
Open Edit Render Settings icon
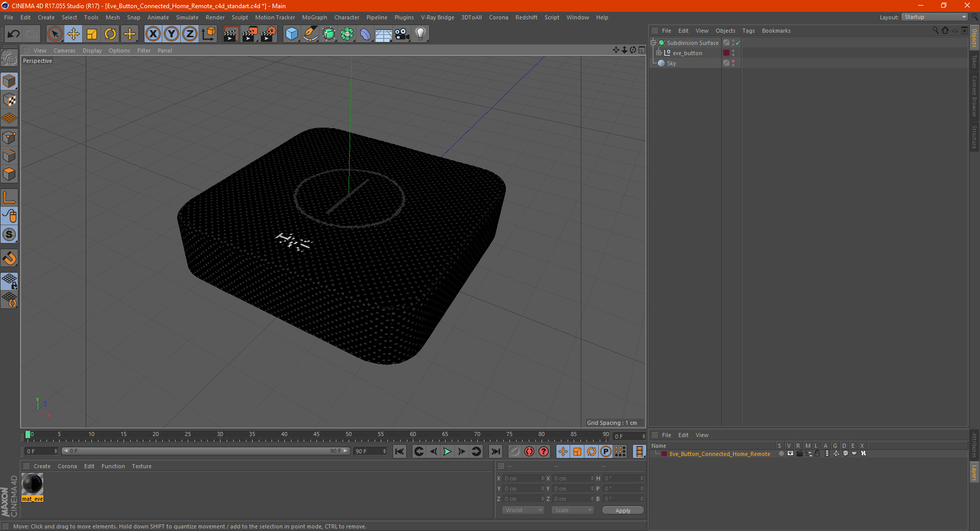click(x=268, y=34)
